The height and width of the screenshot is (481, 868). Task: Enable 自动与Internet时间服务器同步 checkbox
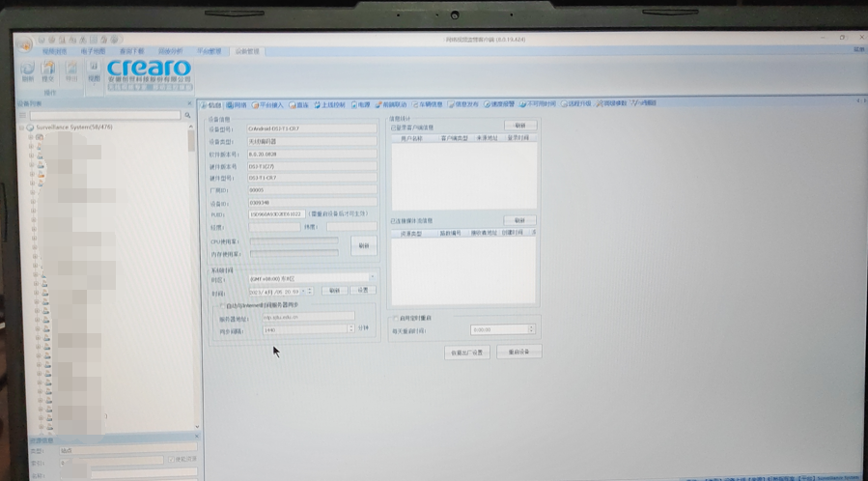(220, 305)
